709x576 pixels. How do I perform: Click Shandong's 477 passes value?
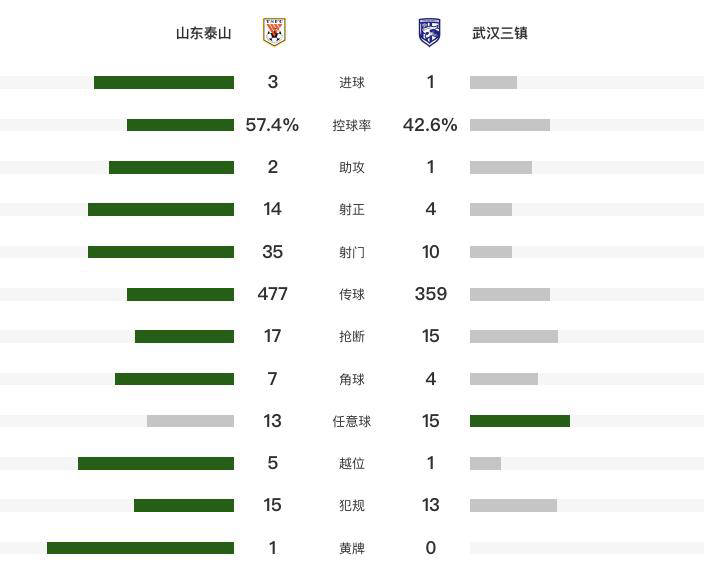(x=272, y=294)
